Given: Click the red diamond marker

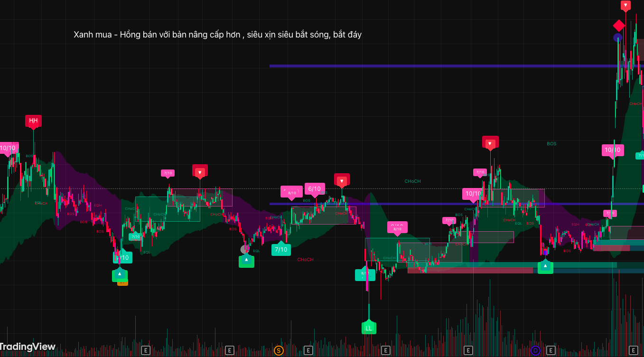Looking at the screenshot, I should point(619,25).
